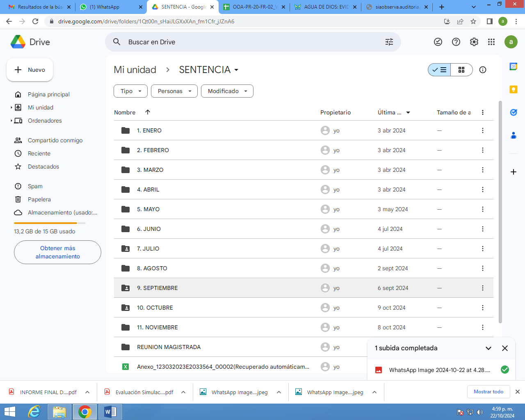Reverse the Nombre sort direction arrow

click(148, 112)
